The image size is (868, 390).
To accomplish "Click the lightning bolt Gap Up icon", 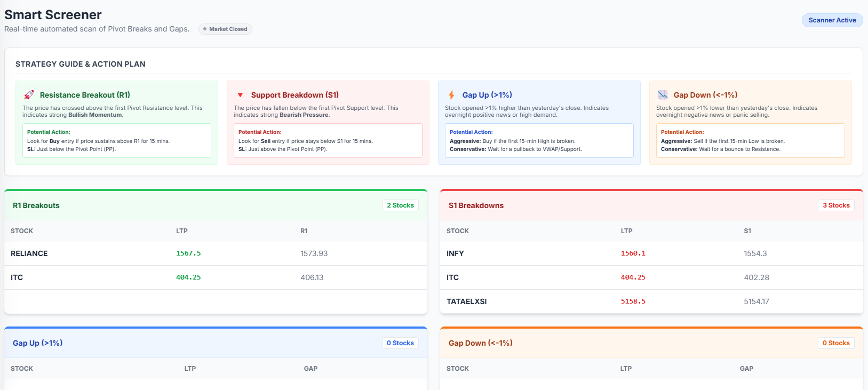I will coord(451,95).
